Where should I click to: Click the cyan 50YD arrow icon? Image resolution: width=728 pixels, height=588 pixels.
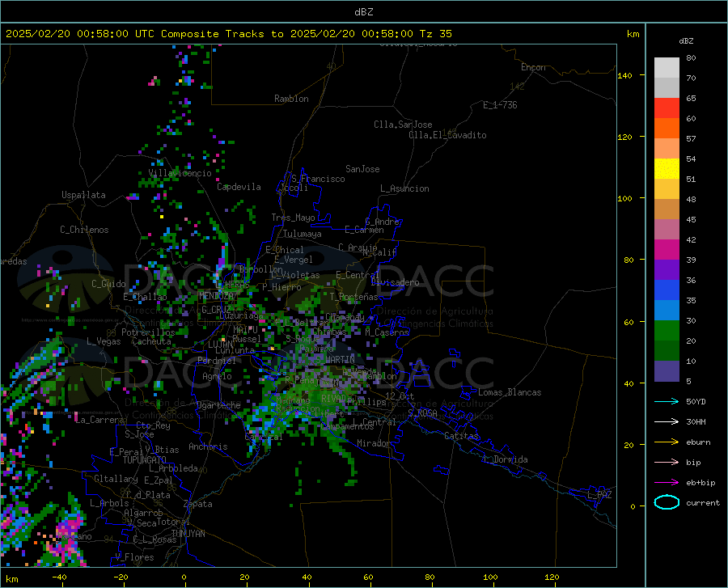coord(667,401)
